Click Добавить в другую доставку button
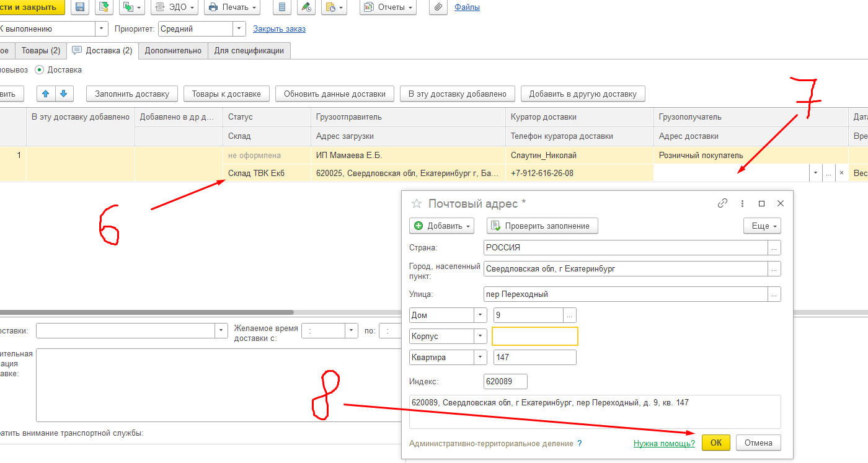868x463 pixels. [x=583, y=94]
